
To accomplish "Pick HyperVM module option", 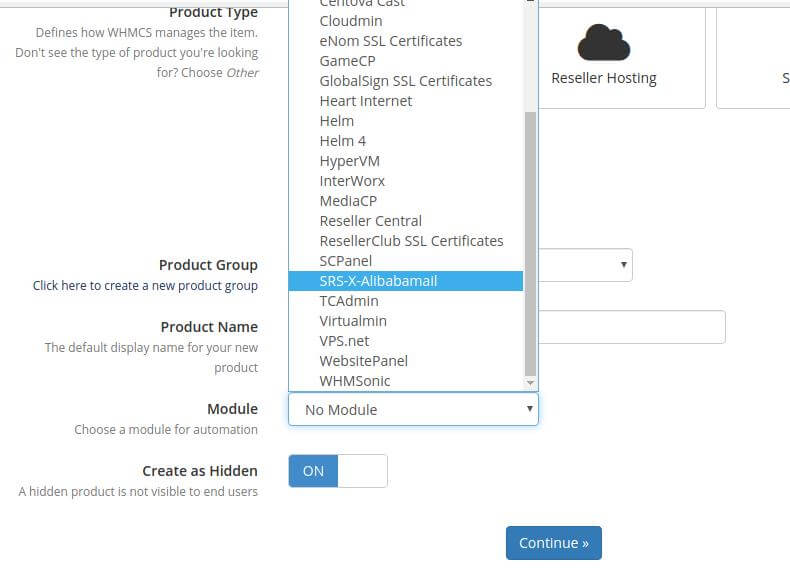I will pos(406,161).
